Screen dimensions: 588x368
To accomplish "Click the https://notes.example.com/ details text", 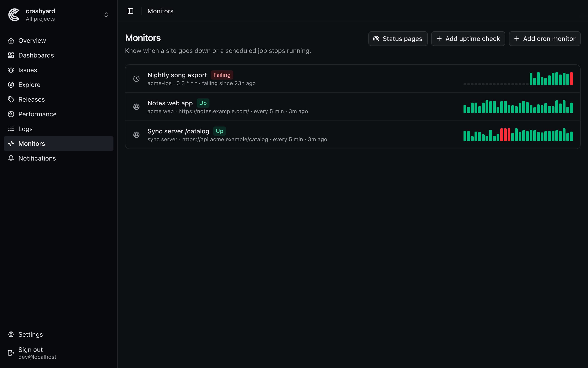I will (x=214, y=112).
